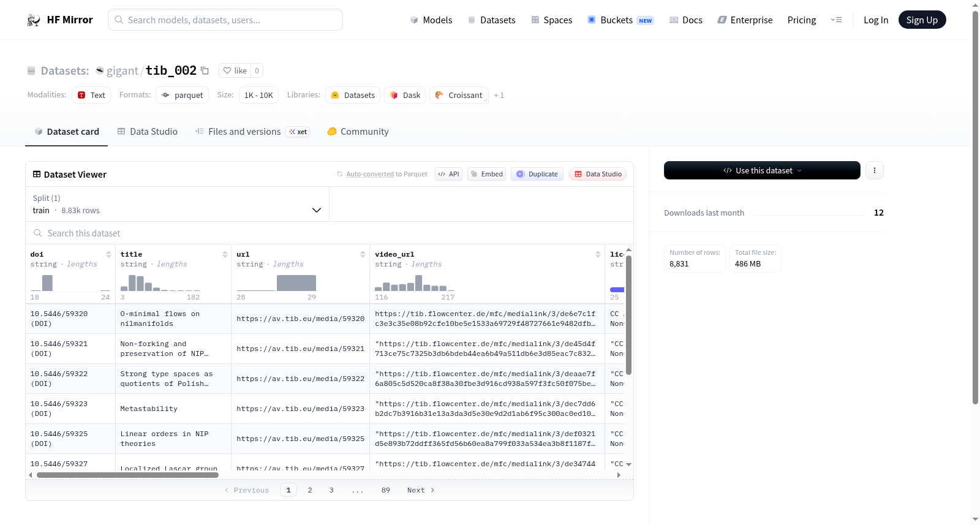Open Buckets in the top navigation
Image resolution: width=980 pixels, height=525 pixels.
620,20
